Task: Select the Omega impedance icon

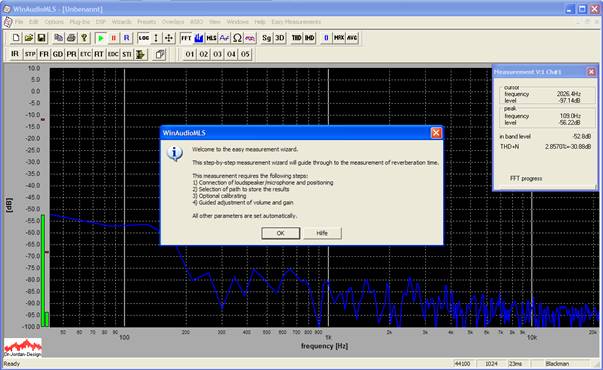Action: 237,38
